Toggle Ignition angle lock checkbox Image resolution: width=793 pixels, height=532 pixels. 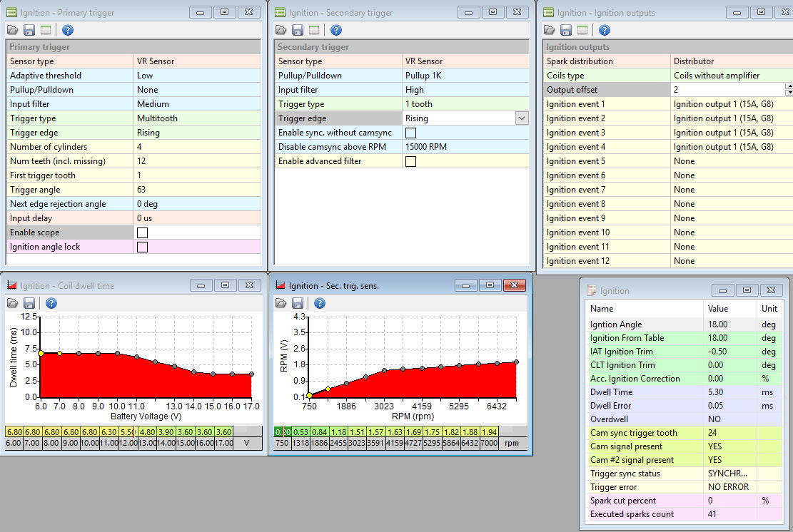(142, 247)
